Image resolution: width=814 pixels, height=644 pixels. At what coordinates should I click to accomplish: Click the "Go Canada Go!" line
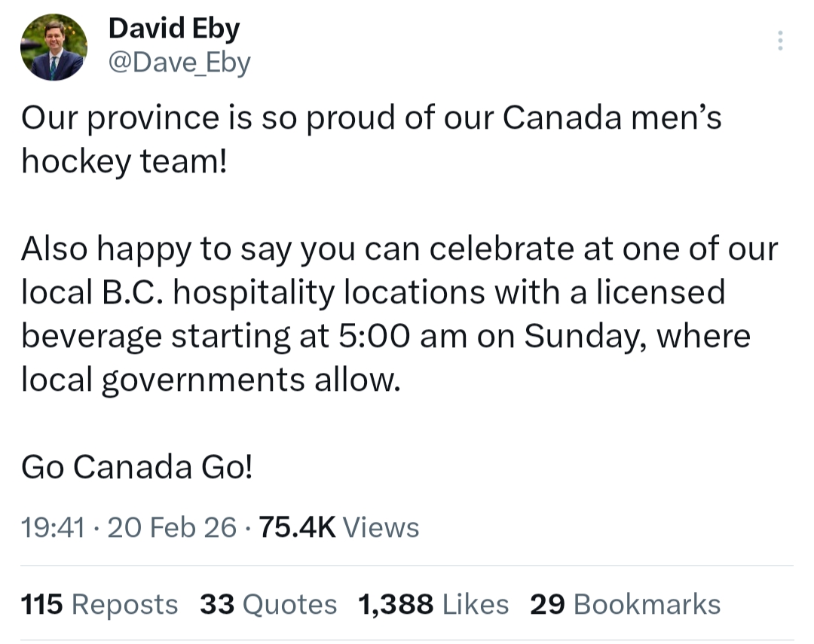(137, 468)
